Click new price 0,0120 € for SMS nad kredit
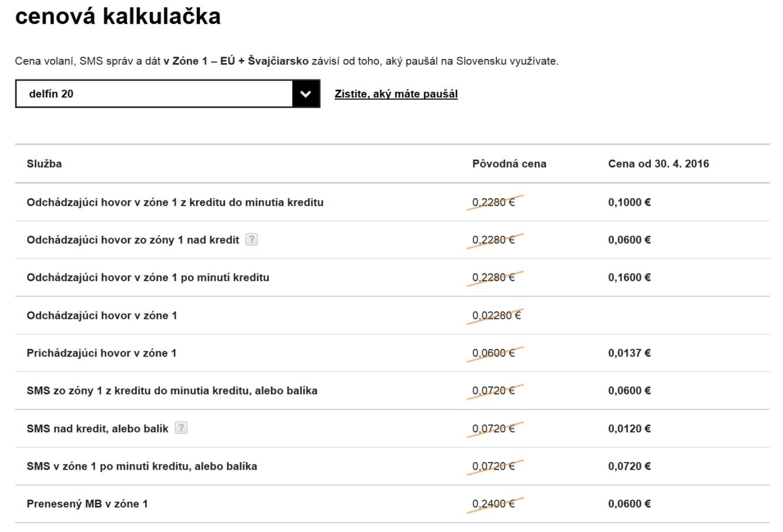 (630, 428)
